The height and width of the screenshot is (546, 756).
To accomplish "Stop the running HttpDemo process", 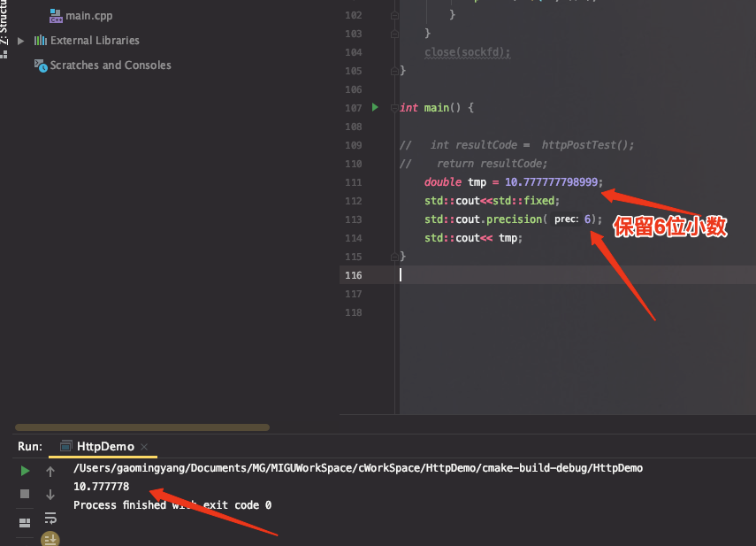I will (x=25, y=494).
